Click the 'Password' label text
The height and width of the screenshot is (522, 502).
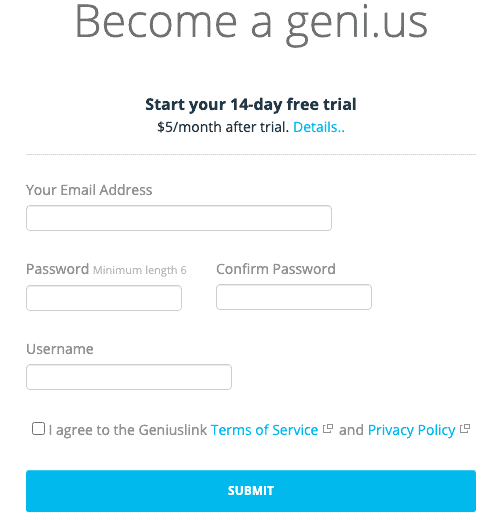57,269
